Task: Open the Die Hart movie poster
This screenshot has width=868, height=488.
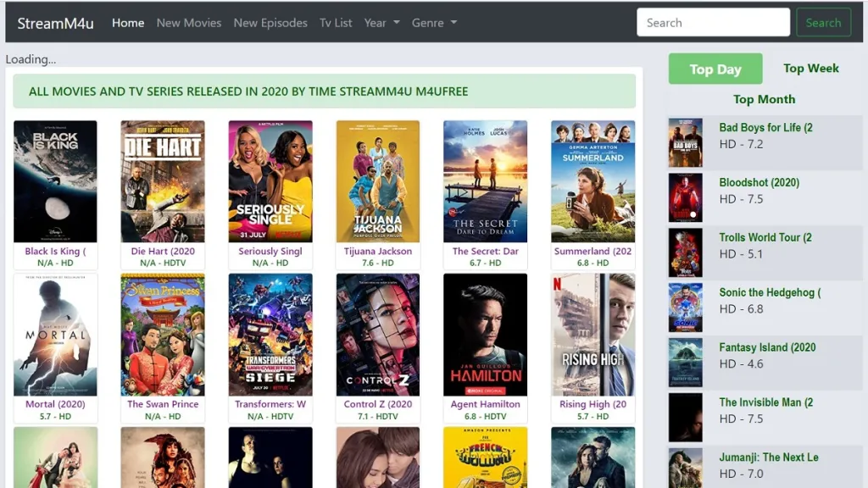Action: [163, 181]
